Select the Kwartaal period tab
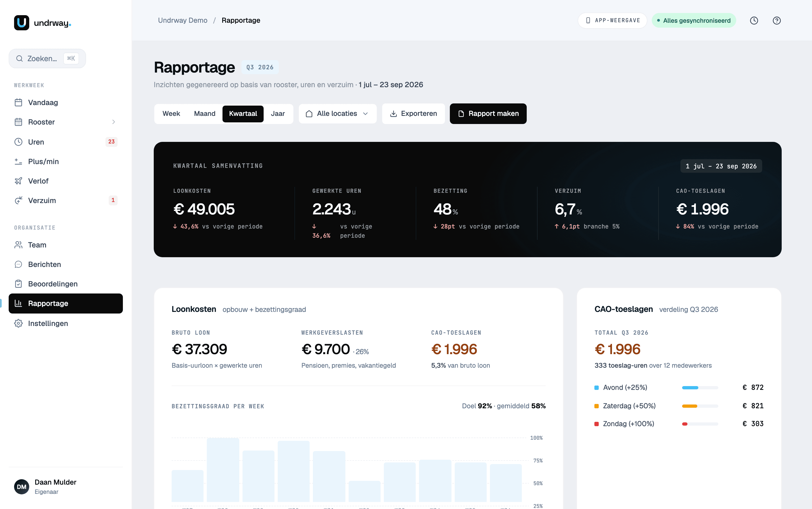812x509 pixels. pyautogui.click(x=243, y=114)
